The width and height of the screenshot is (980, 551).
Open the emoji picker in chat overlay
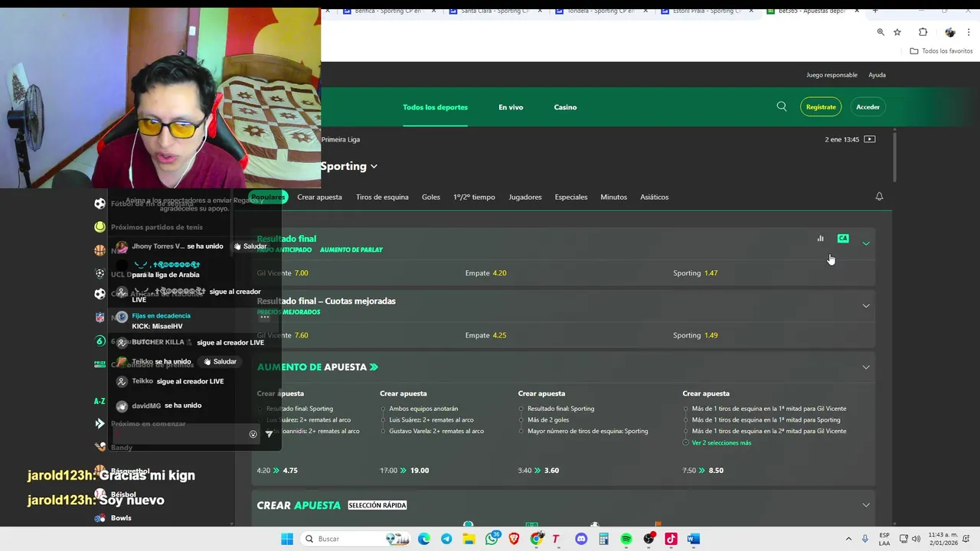coord(253,434)
